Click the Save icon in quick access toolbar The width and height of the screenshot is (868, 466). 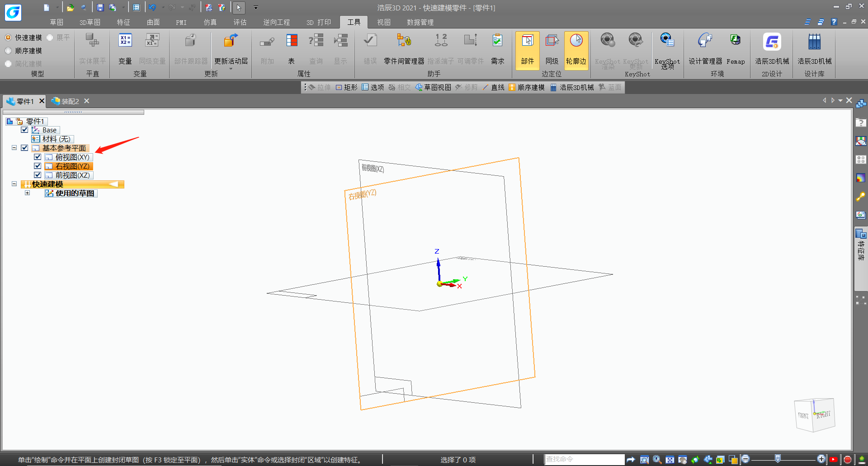[x=100, y=8]
